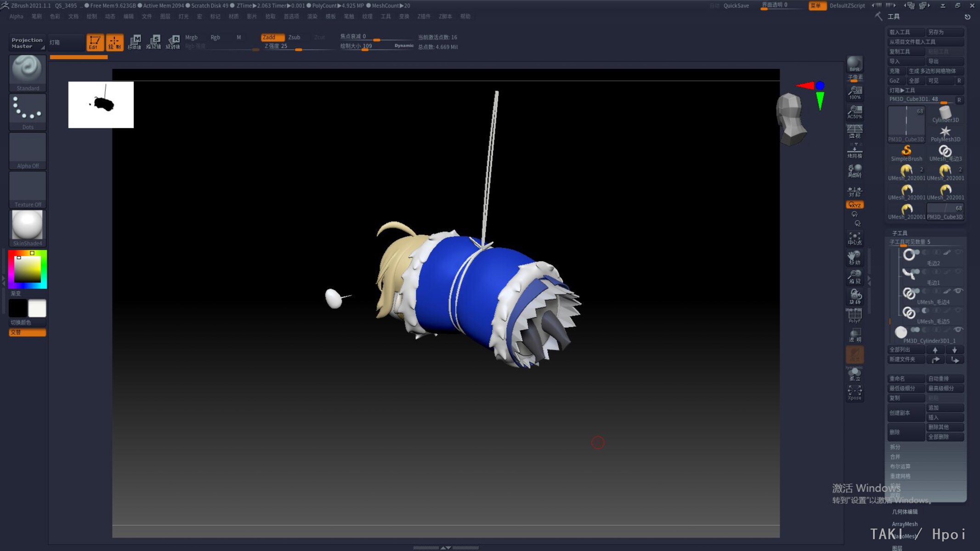The height and width of the screenshot is (551, 980).
Task: Click the frame center (中心点) icon
Action: [x=855, y=238]
